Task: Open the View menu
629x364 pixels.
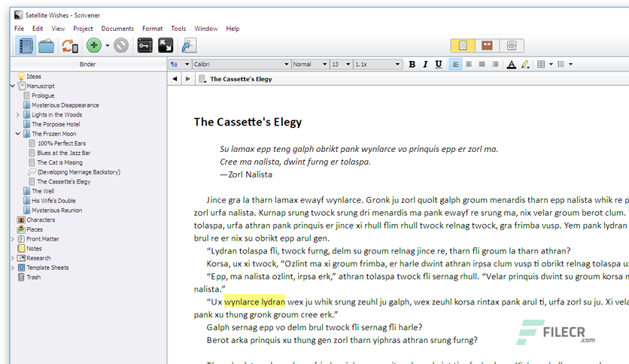Action: click(x=58, y=29)
